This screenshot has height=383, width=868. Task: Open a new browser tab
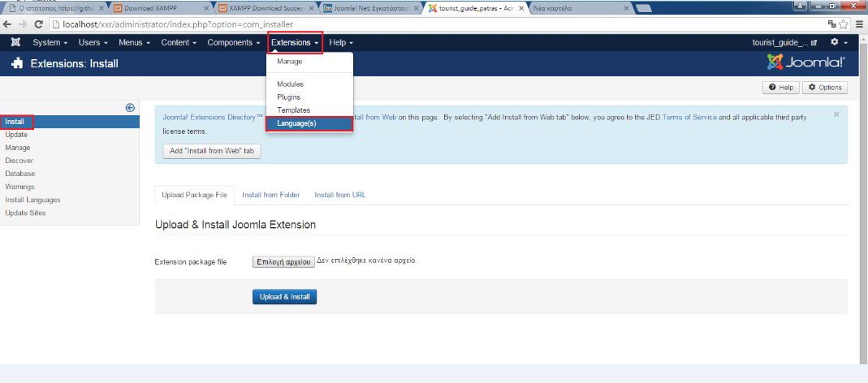[644, 9]
